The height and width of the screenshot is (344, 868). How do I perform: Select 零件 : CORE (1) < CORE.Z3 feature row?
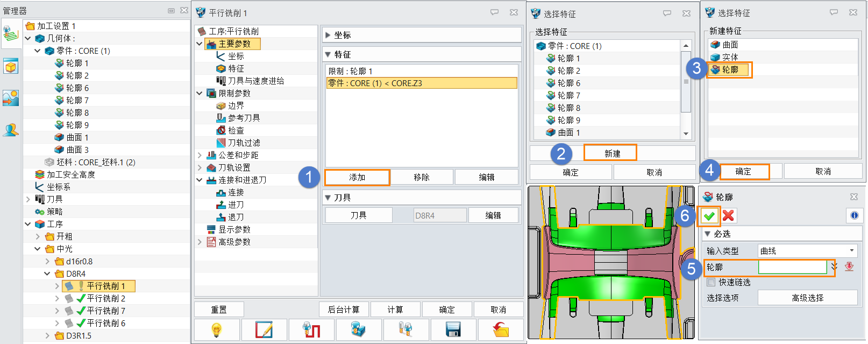422,83
